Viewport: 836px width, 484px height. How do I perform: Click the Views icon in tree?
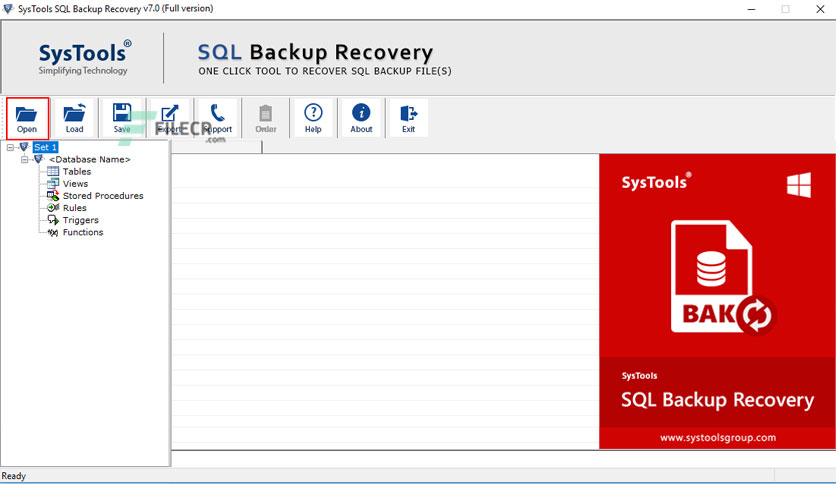coord(53,183)
